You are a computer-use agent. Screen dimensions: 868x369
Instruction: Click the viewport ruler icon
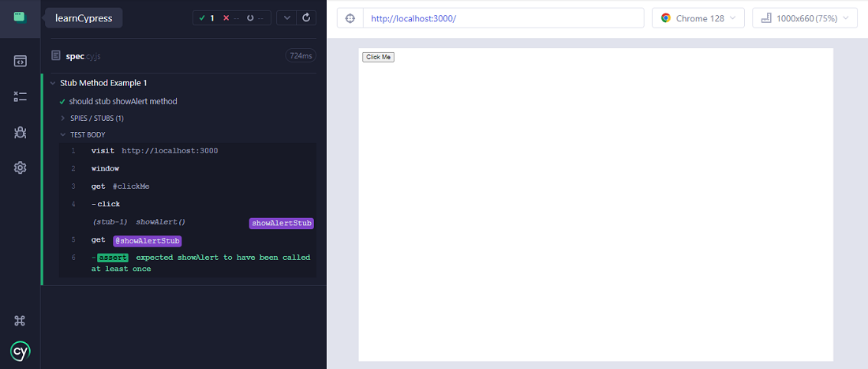767,18
